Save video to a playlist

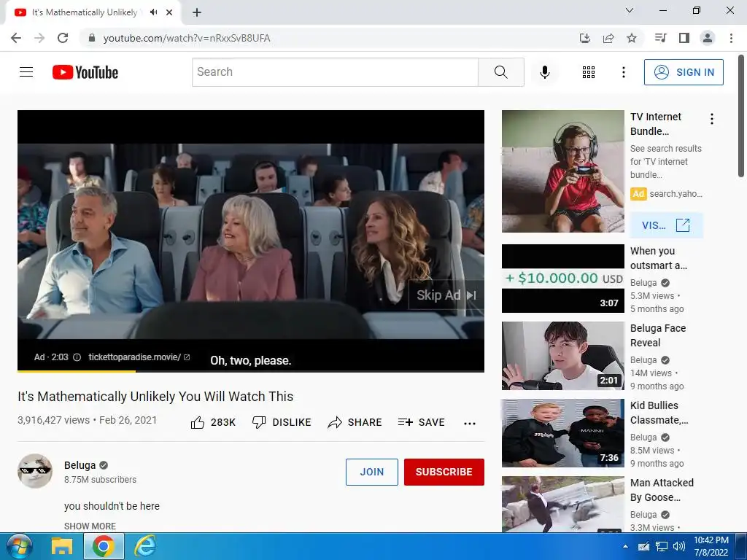[421, 422]
